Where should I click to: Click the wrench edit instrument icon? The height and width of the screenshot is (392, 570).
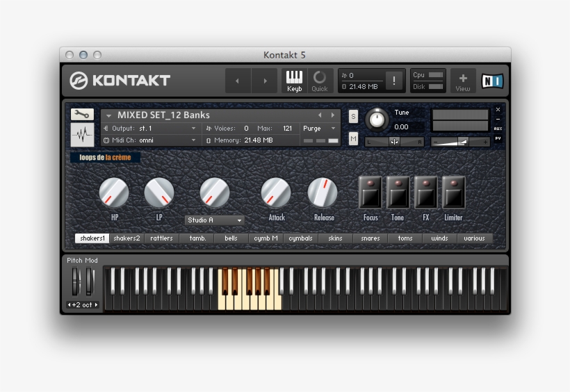82,115
